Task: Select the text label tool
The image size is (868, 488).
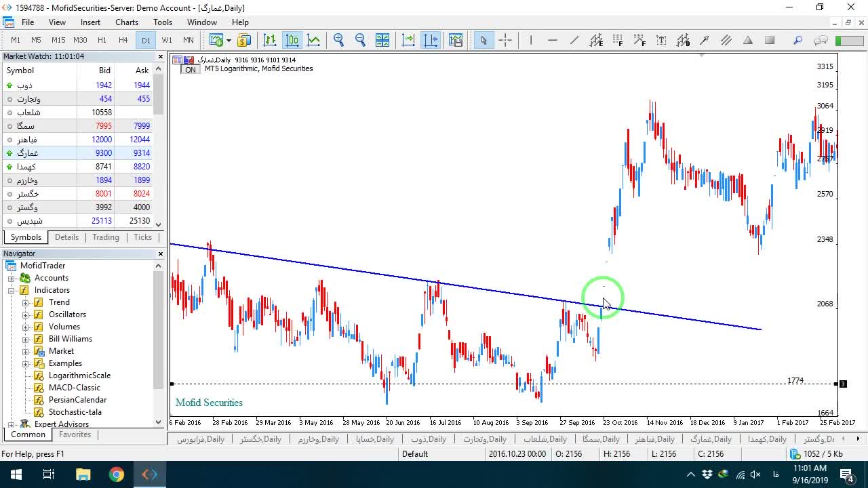Action: (661, 40)
